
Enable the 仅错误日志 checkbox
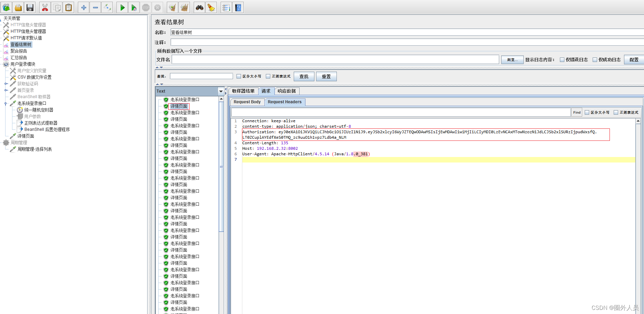click(x=562, y=60)
